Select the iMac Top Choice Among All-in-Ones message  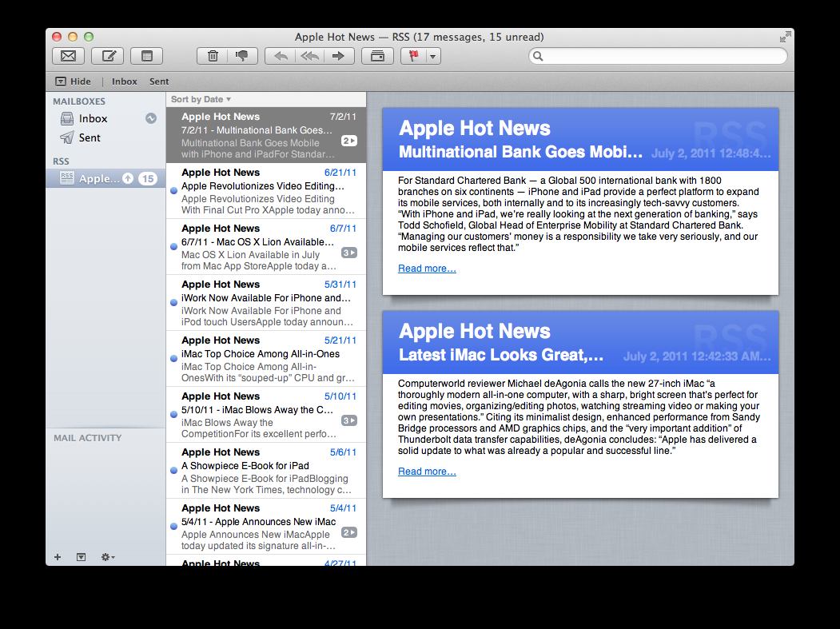[x=266, y=359]
